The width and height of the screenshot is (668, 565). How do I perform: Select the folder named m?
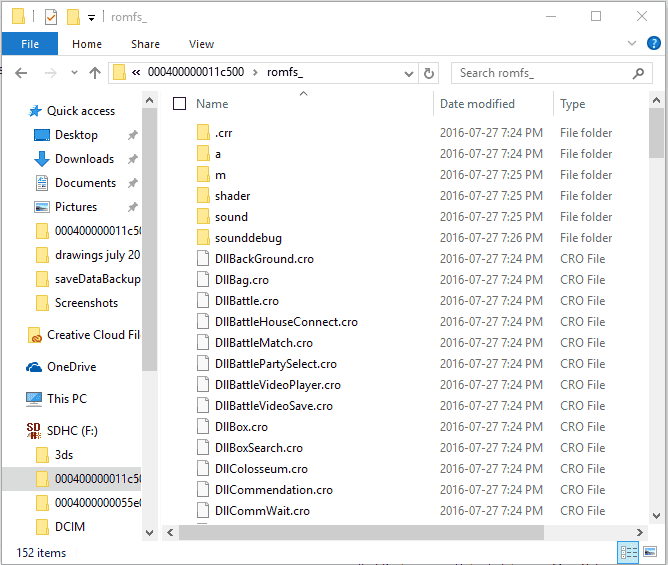tap(220, 175)
